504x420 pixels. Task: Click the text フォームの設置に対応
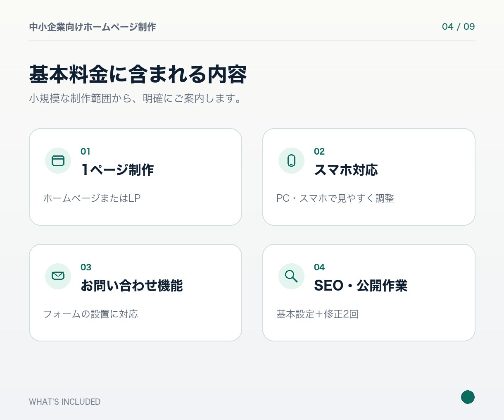click(x=90, y=314)
